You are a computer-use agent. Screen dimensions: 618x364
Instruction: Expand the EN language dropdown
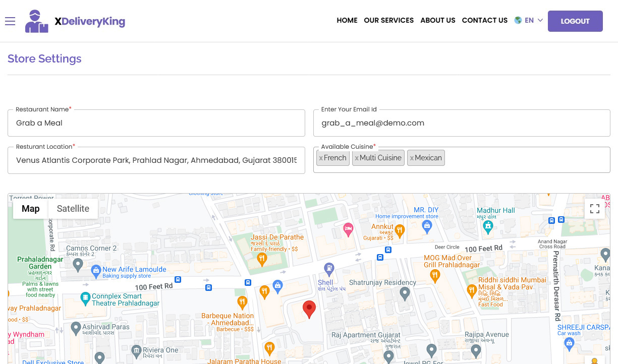pyautogui.click(x=529, y=21)
